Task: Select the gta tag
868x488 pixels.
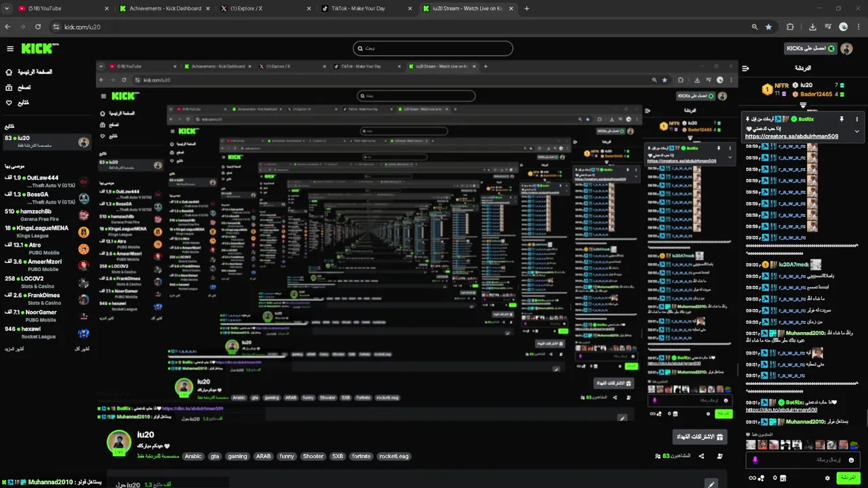Action: tap(215, 456)
